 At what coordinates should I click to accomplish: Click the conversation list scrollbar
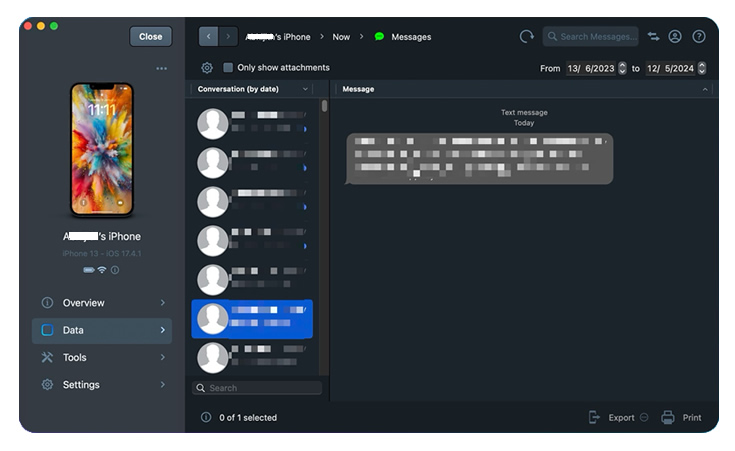click(324, 106)
